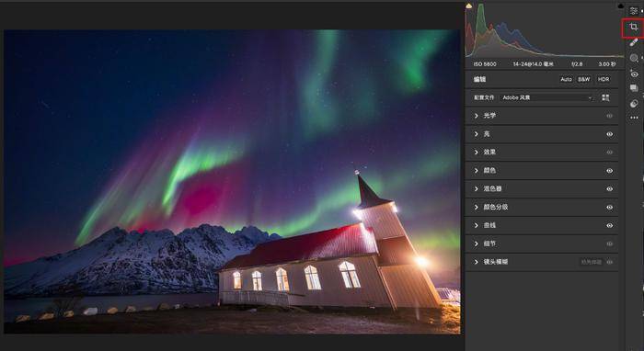644x351 pixels.
Task: Toggle the 混色器 panel eye icon
Action: [609, 189]
